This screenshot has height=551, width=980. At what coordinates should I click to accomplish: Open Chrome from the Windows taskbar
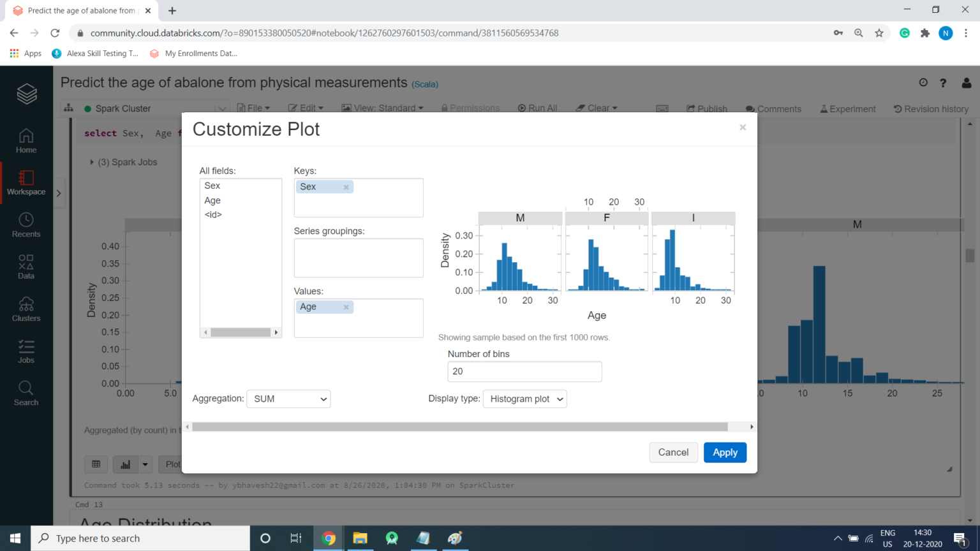[x=329, y=538]
